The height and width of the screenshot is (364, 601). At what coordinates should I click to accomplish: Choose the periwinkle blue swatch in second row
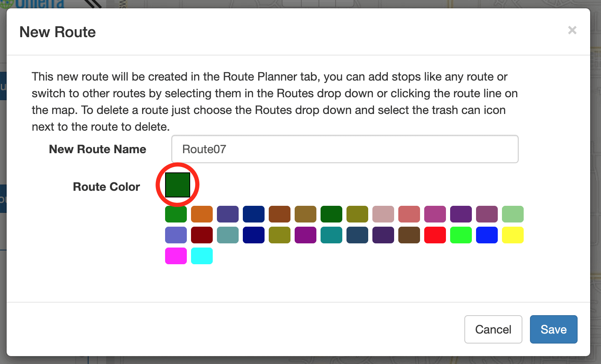pos(176,235)
